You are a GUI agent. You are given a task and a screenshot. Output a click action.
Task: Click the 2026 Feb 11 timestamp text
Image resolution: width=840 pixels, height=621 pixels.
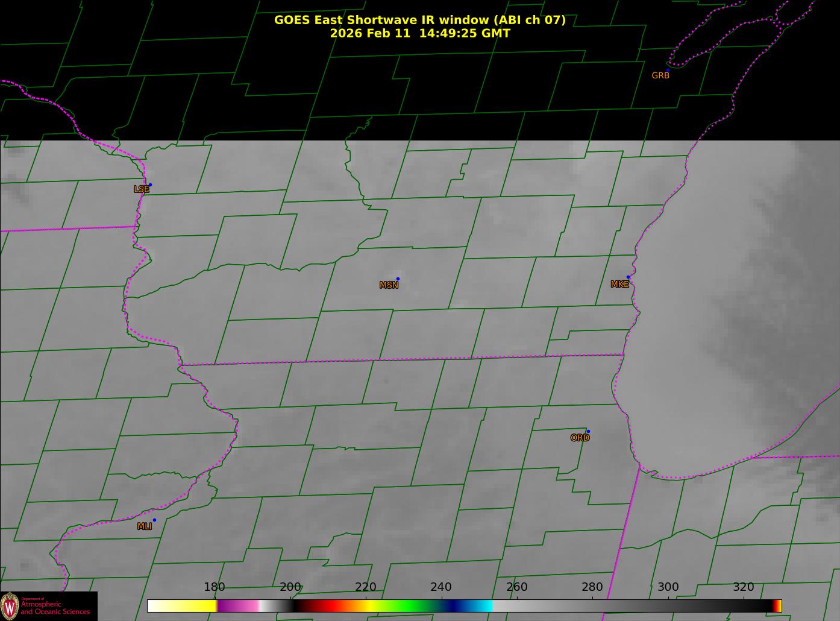(419, 34)
